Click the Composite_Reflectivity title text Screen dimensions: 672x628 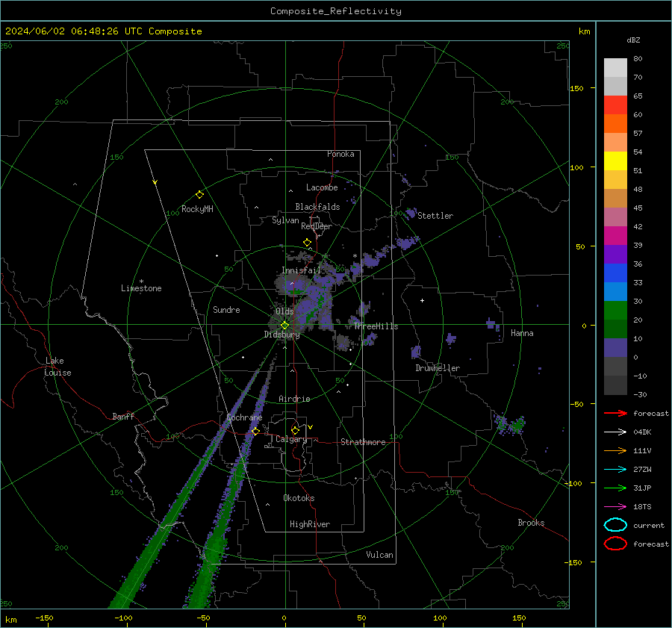pyautogui.click(x=336, y=11)
